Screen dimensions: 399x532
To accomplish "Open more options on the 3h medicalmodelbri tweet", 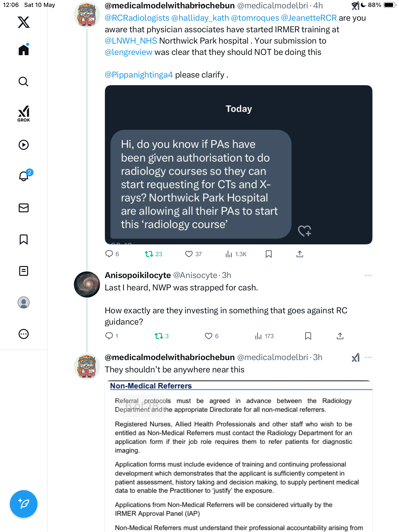I will [368, 357].
